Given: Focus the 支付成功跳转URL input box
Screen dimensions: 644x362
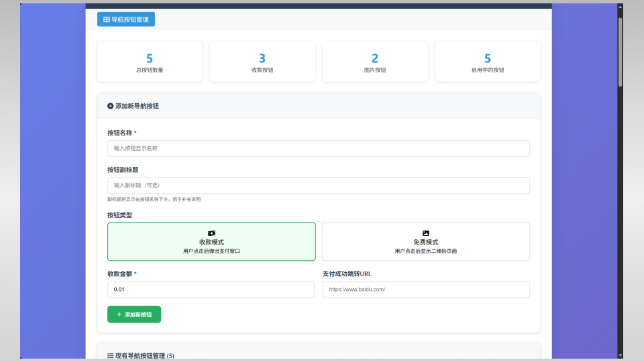Looking at the screenshot, I should point(426,290).
